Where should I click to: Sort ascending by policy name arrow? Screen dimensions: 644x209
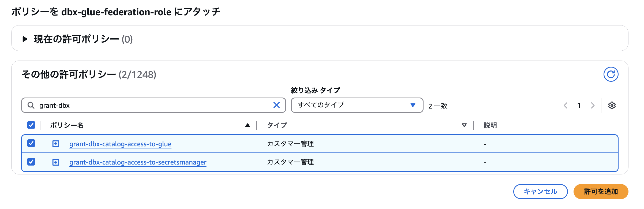[x=248, y=125]
